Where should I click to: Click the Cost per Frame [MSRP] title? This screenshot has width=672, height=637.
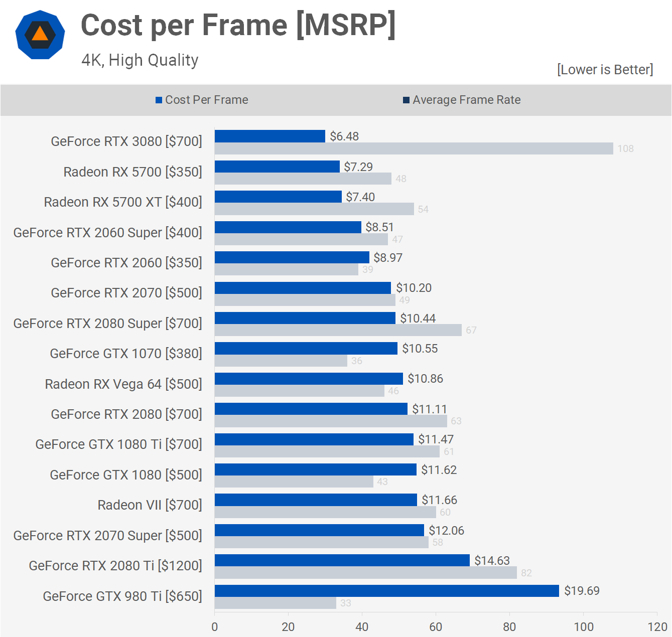[238, 25]
